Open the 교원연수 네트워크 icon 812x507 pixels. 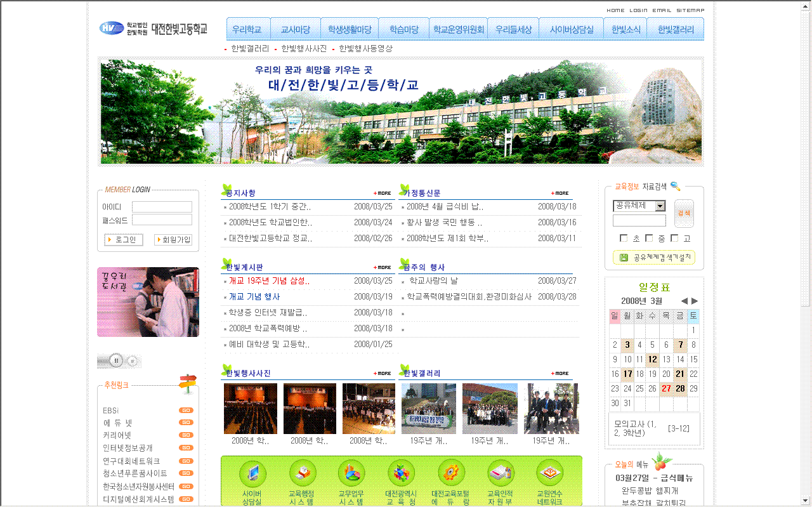(549, 475)
